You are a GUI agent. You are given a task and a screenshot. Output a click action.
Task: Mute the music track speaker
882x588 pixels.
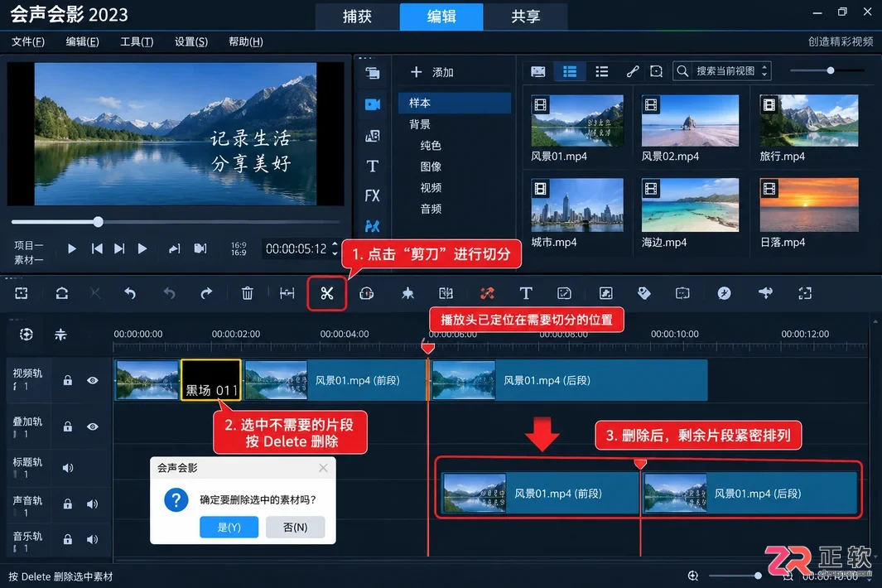[x=93, y=539]
